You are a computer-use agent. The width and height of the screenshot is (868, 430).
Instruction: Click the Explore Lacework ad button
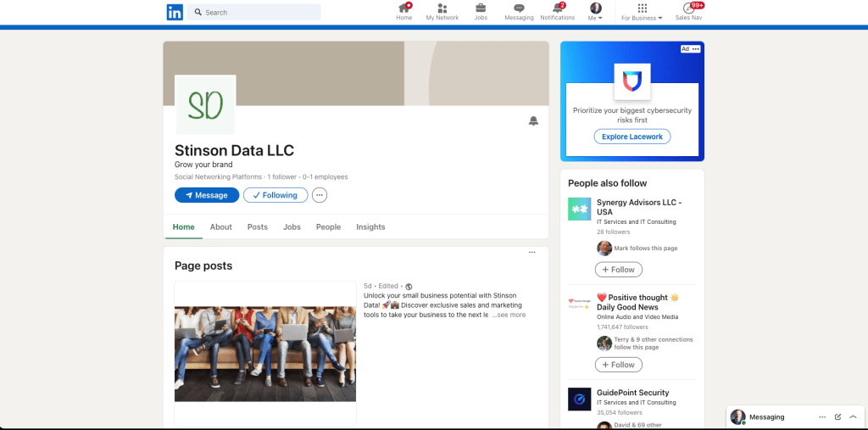point(632,137)
